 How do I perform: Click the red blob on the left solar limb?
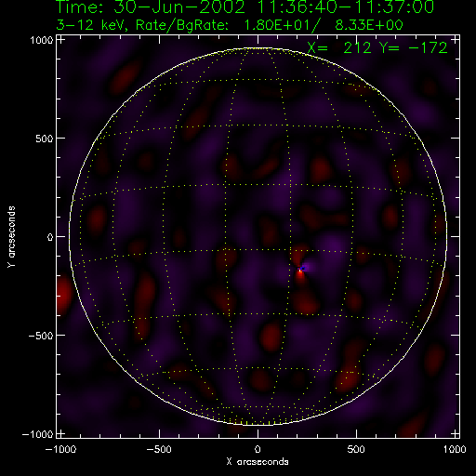[x=63, y=295]
